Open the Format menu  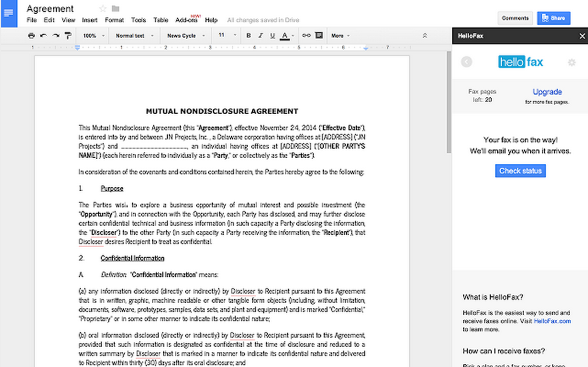click(x=114, y=20)
